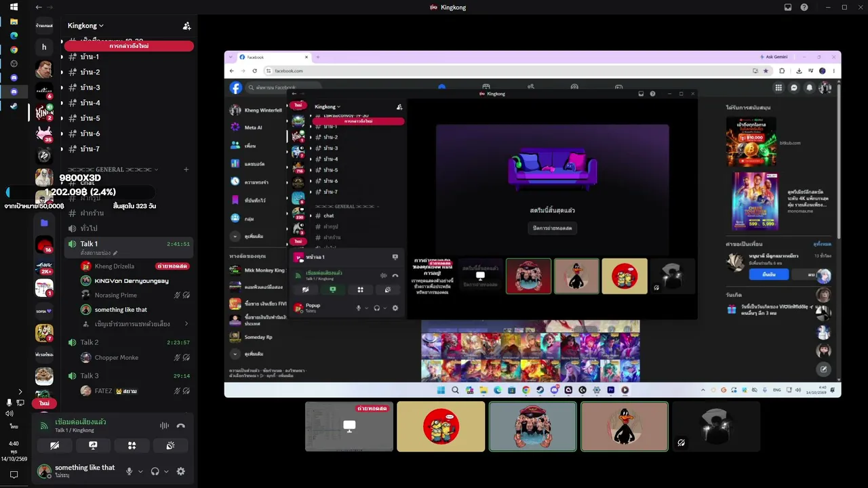The image size is (868, 488).
Task: Open the invite people icon beside Kingkong
Action: (x=186, y=26)
